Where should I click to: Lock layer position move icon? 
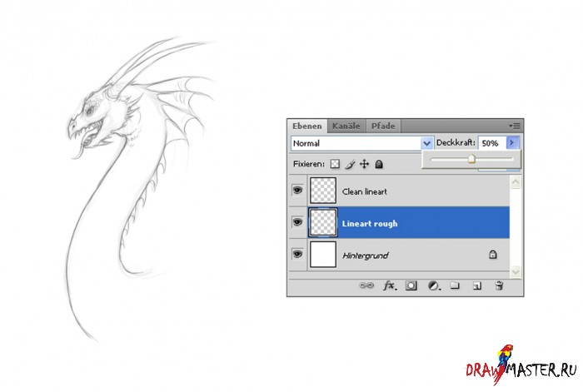365,164
